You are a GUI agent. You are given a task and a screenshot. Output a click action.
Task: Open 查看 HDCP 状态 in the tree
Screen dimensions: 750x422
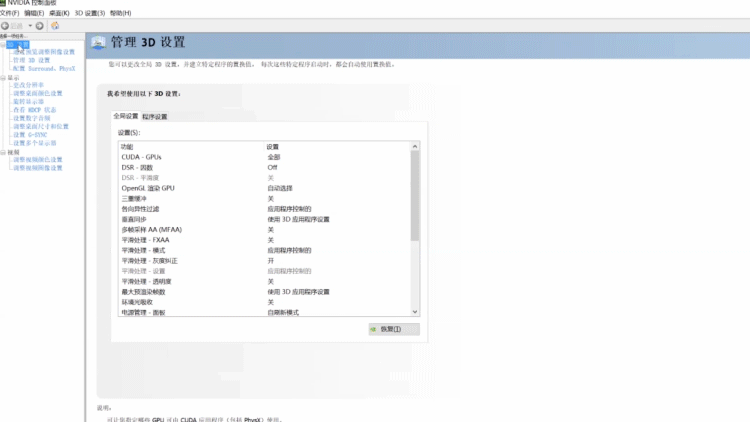pyautogui.click(x=34, y=110)
